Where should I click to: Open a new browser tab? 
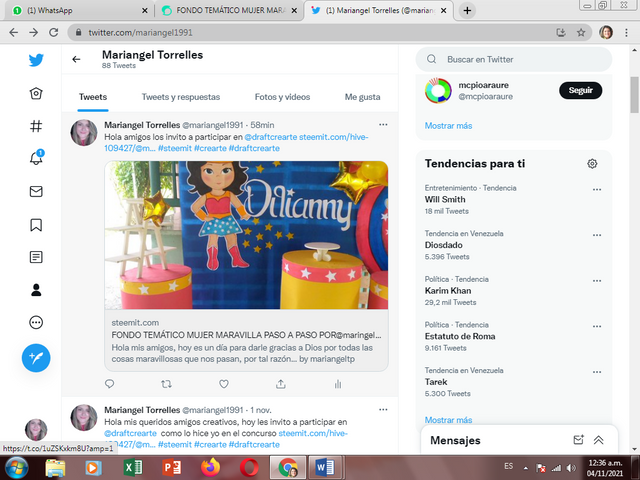point(467,11)
